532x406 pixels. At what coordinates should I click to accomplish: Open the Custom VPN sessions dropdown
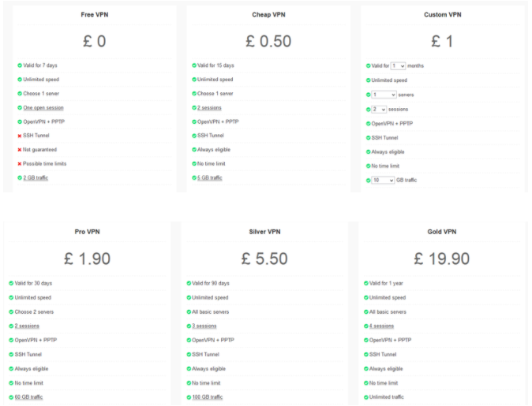(x=379, y=110)
